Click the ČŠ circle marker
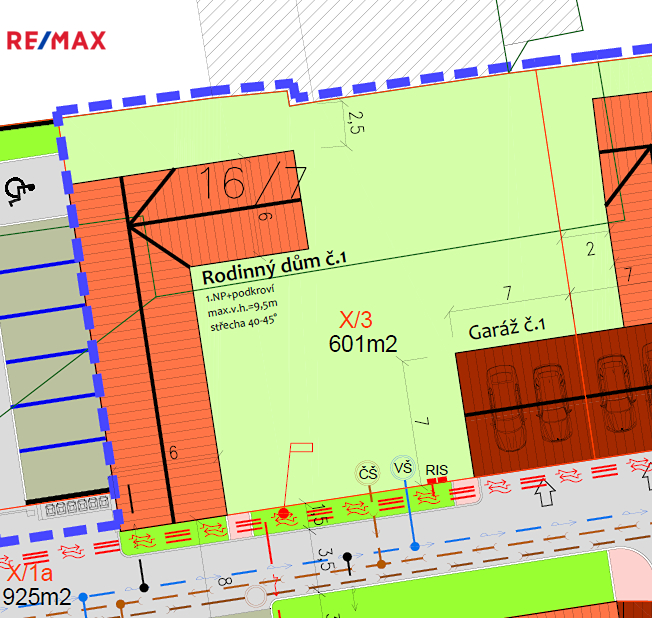 [x=369, y=472]
